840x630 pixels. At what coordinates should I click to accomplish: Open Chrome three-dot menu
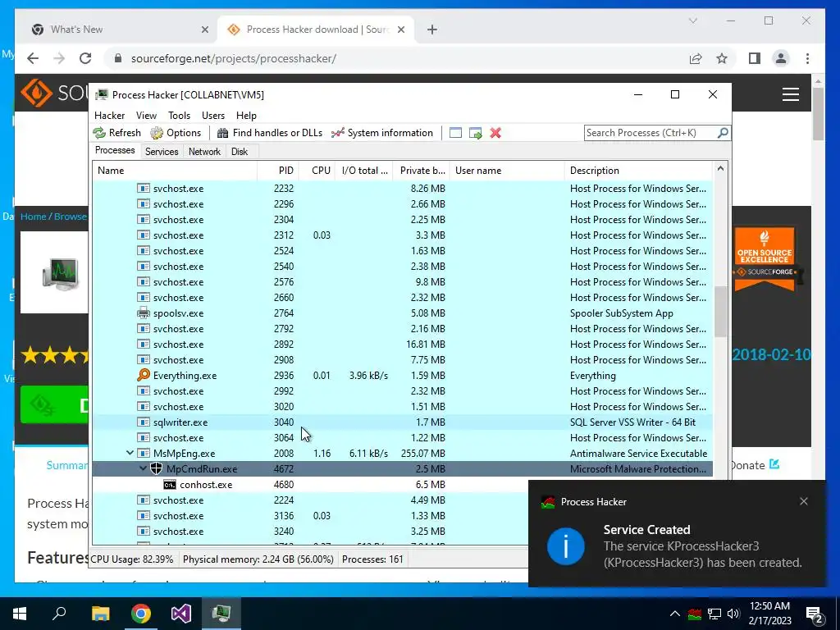[x=807, y=58]
